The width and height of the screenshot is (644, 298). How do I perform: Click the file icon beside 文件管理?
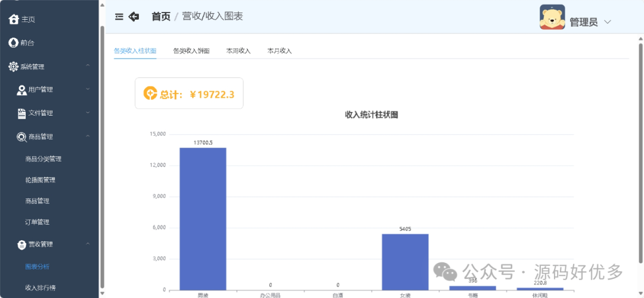tap(22, 113)
